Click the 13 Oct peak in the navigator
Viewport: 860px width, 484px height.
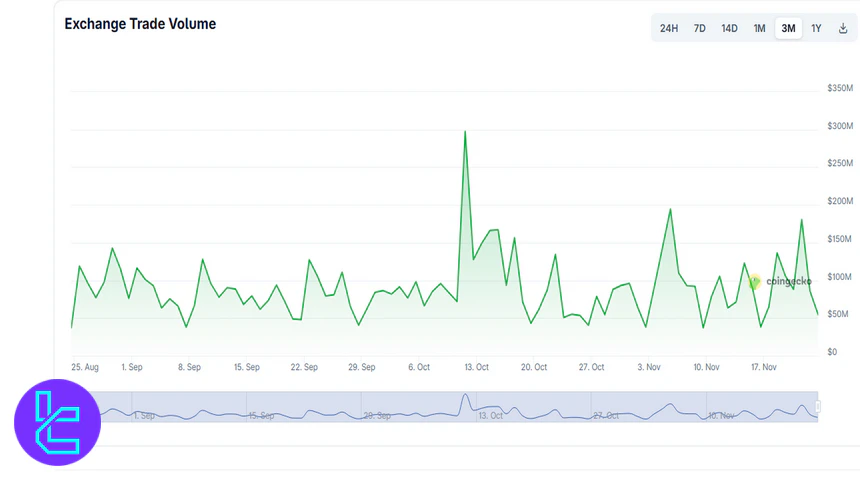465,395
